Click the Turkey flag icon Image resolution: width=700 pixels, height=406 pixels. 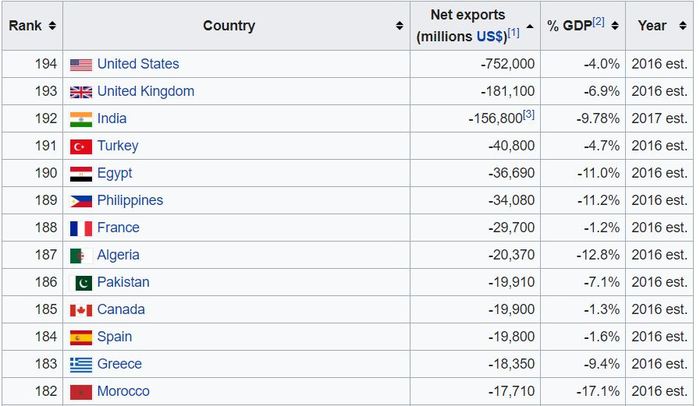(81, 146)
